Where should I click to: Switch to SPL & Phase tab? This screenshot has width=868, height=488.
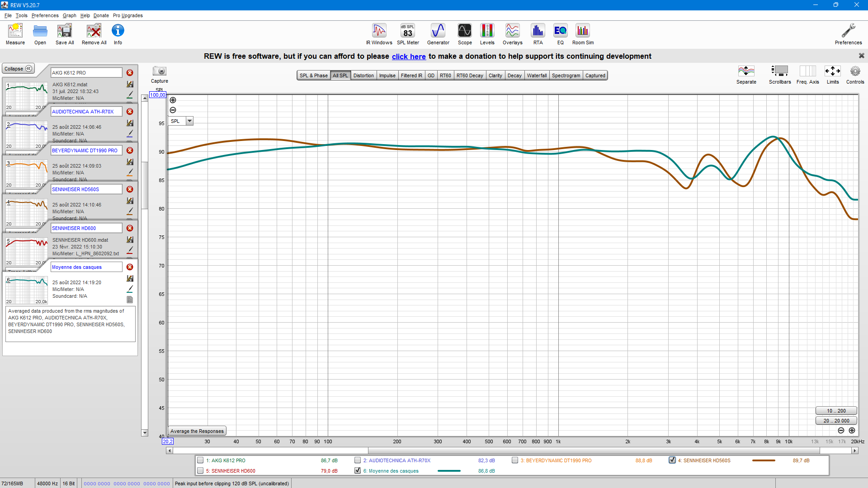pyautogui.click(x=313, y=75)
